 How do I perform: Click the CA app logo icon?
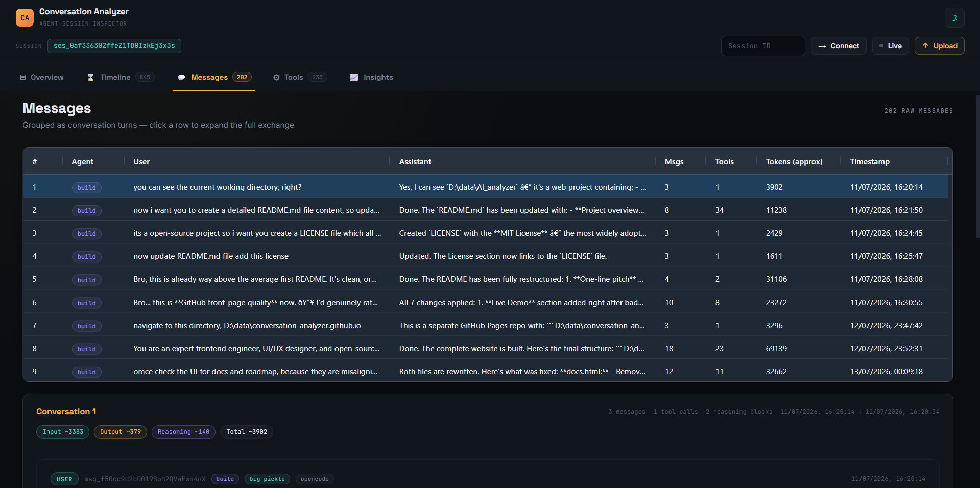[x=25, y=17]
